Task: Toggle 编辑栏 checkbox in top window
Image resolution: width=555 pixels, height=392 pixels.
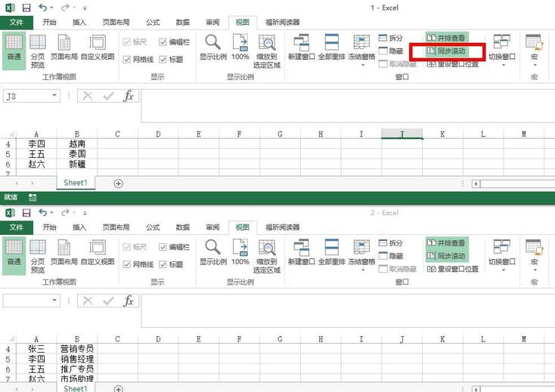Action: [x=163, y=42]
